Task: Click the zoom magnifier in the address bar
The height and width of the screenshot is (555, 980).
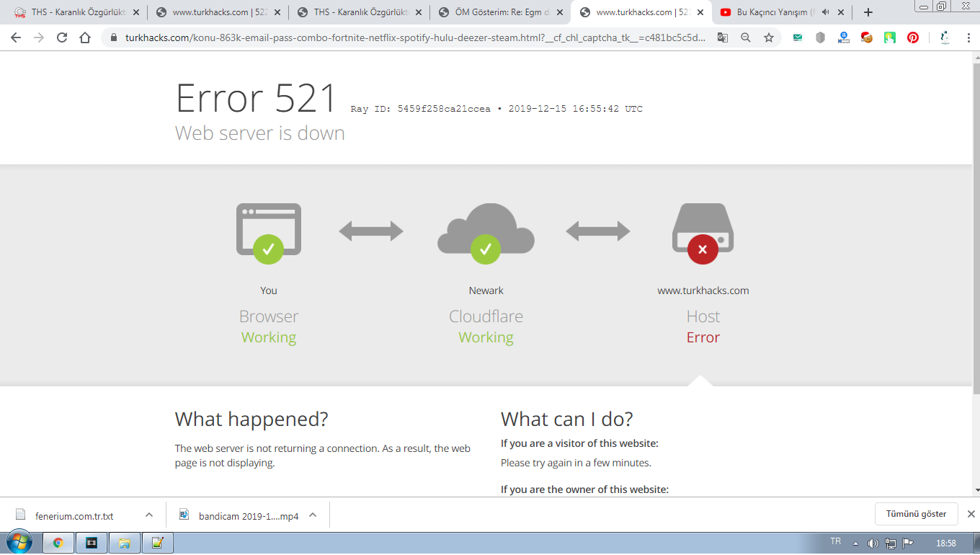Action: pyautogui.click(x=746, y=37)
